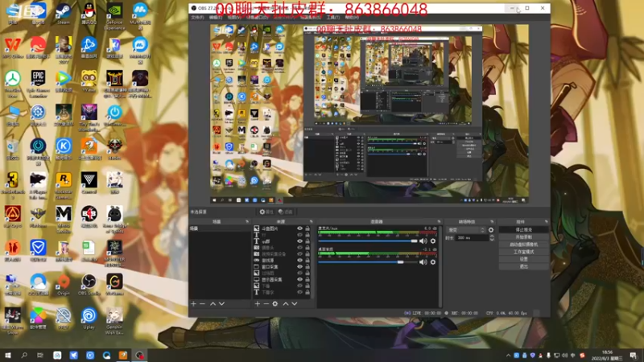644x362 pixels.
Task: Open the 视图(V) menu in OBS
Action: click(234, 17)
